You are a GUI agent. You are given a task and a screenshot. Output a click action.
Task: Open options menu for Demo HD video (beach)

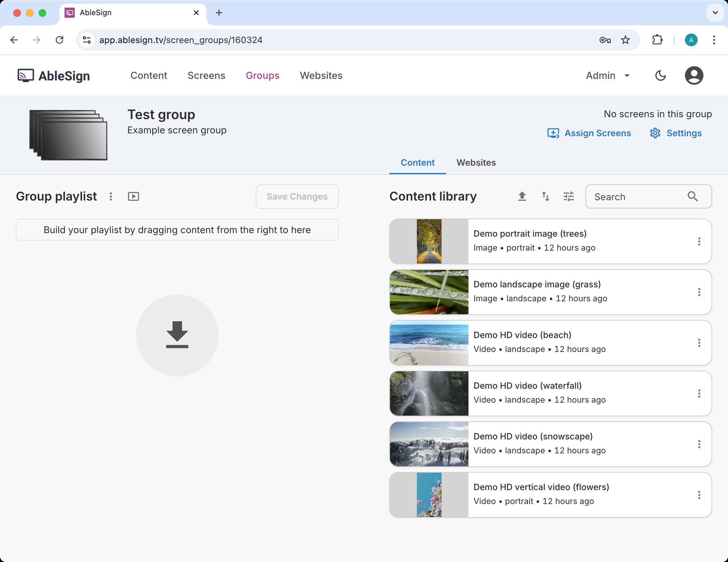[x=699, y=343]
